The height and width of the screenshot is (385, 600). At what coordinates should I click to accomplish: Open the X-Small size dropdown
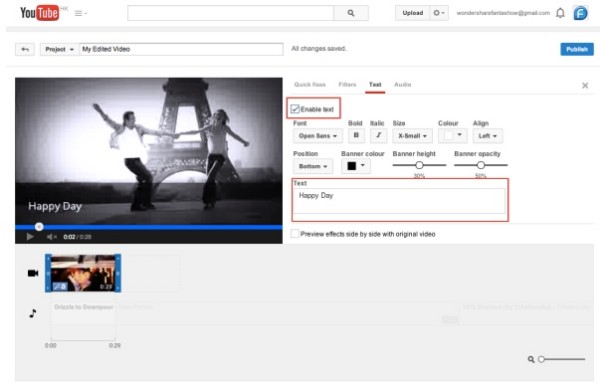(412, 136)
